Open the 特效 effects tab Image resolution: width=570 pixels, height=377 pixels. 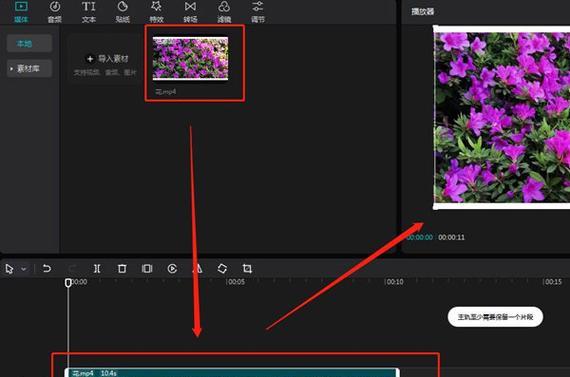tap(156, 12)
